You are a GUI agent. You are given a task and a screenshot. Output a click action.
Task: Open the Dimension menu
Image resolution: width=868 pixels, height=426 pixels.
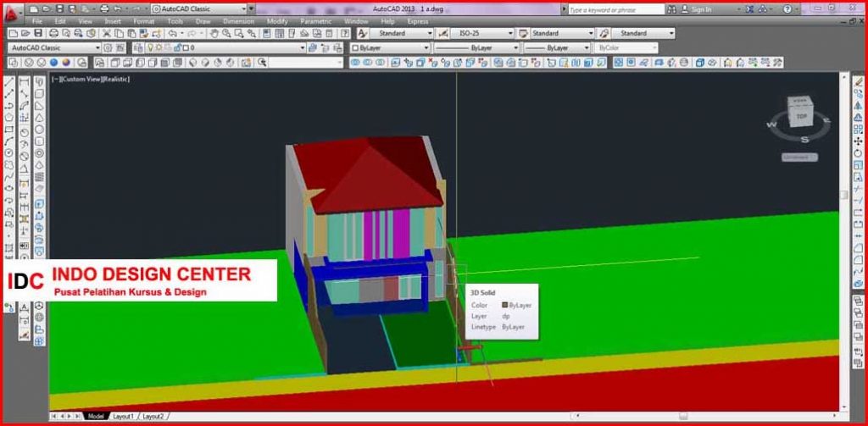tap(238, 21)
